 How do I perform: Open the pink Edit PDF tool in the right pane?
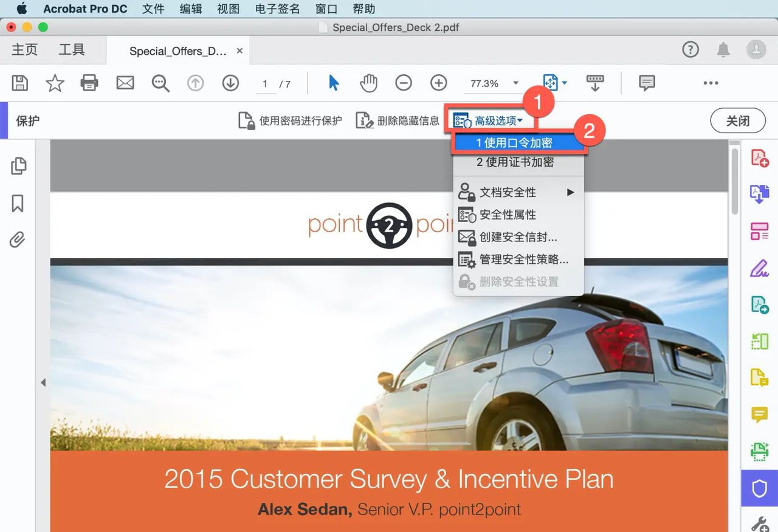pos(760,231)
